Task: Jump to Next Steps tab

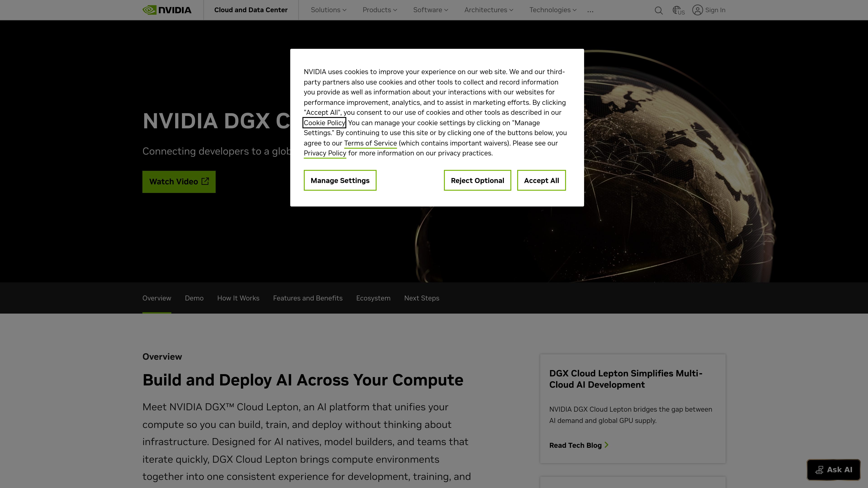Action: coord(422,298)
